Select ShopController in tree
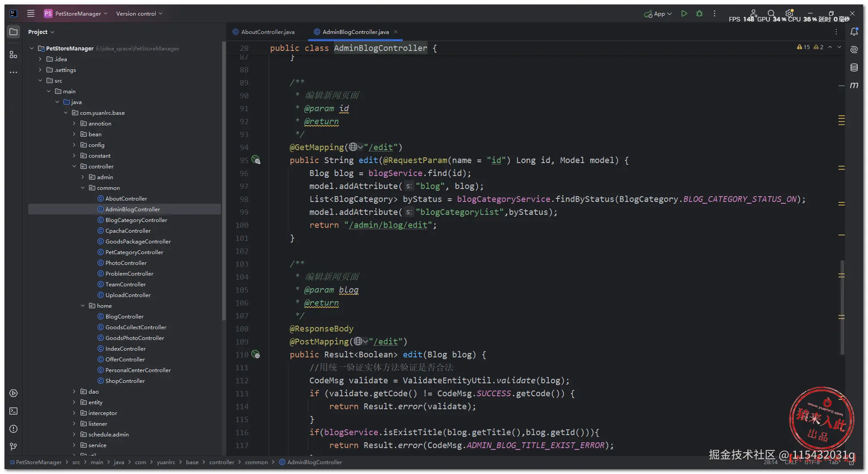This screenshot has width=868, height=474. (125, 381)
